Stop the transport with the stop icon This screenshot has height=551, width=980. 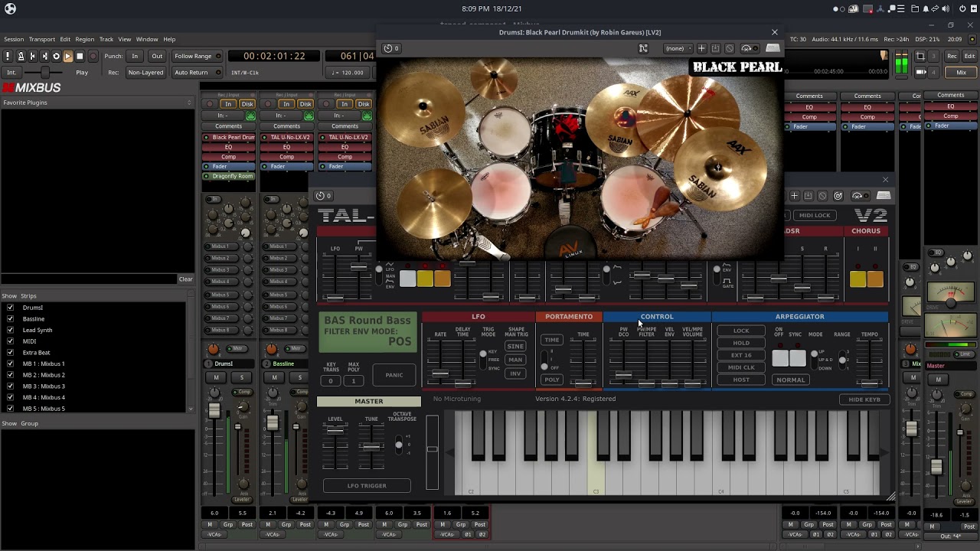click(x=80, y=56)
